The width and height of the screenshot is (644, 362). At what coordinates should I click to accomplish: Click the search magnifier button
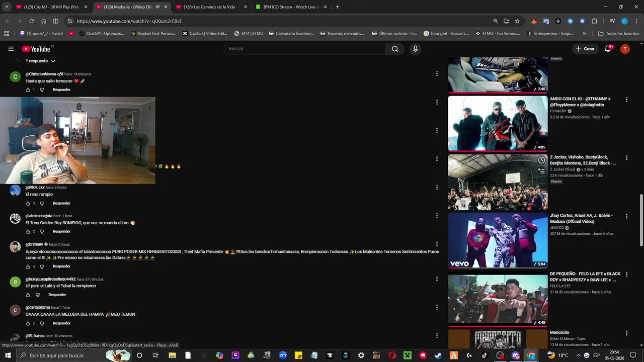pos(395,49)
